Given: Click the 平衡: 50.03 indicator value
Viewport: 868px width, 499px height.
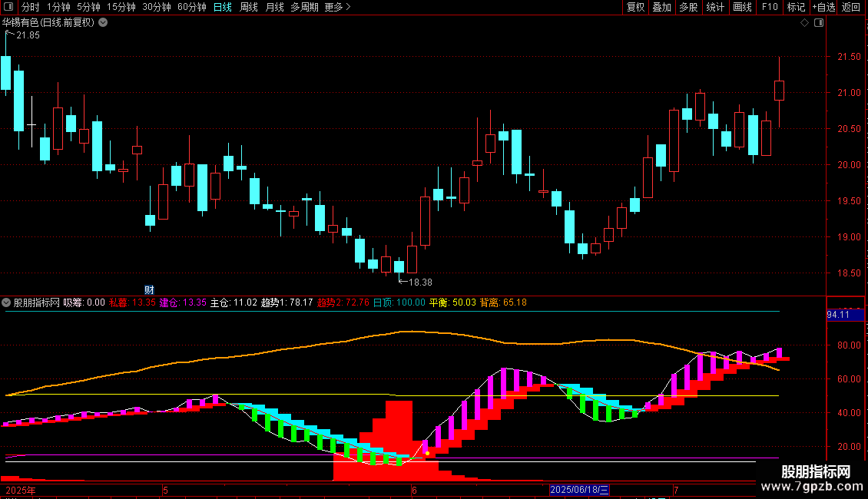Looking at the screenshot, I should click(x=452, y=302).
